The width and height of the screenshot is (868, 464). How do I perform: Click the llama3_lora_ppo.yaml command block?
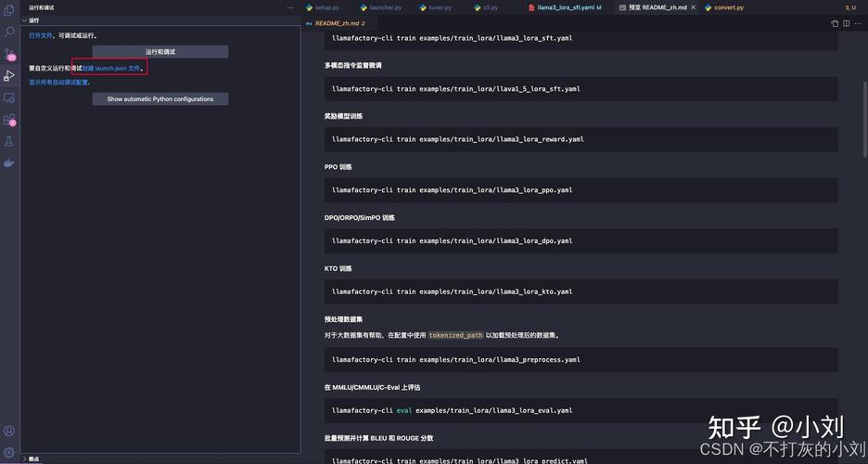click(x=581, y=190)
